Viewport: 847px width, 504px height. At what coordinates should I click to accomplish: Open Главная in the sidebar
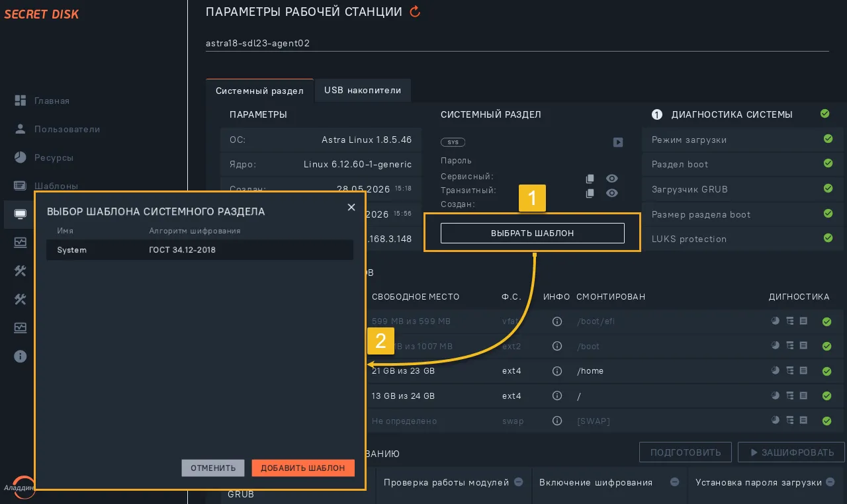point(42,101)
